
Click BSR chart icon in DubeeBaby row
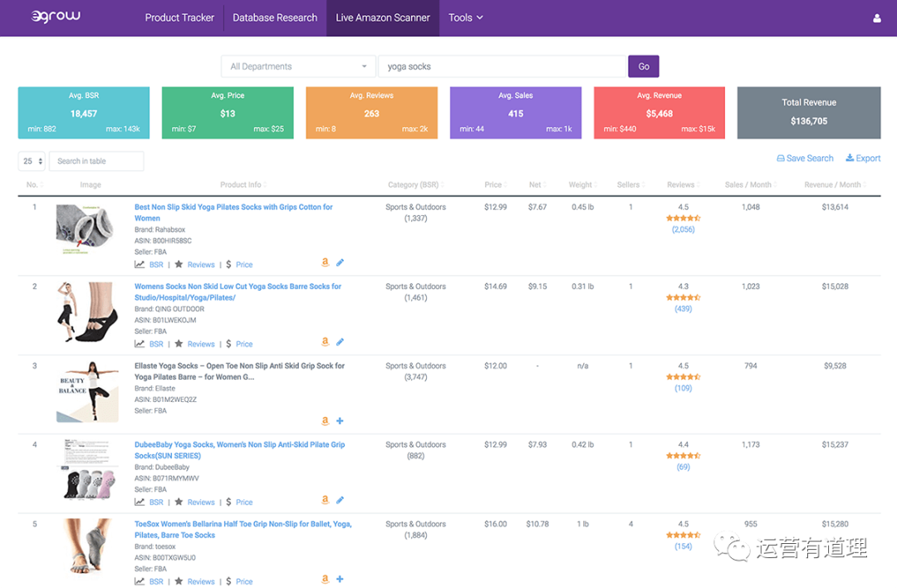(x=140, y=502)
